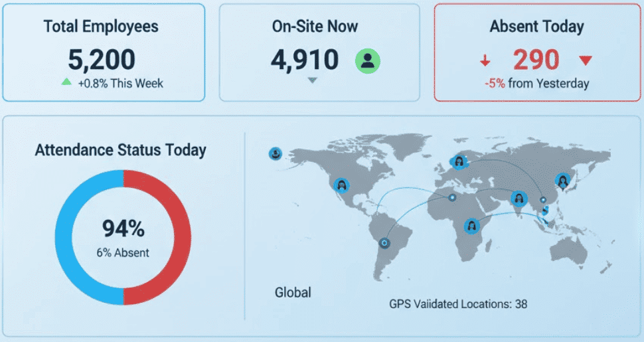Click the South America ring location marker
This screenshot has height=342, width=644.
point(384,243)
